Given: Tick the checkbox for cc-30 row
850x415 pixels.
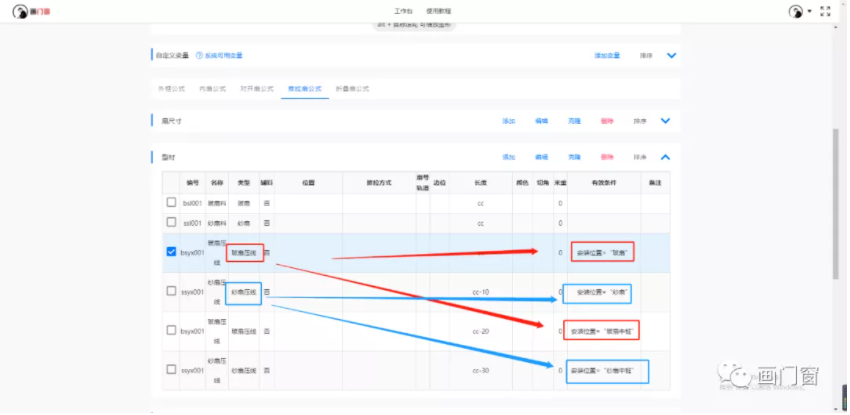Looking at the screenshot, I should click(x=172, y=370).
